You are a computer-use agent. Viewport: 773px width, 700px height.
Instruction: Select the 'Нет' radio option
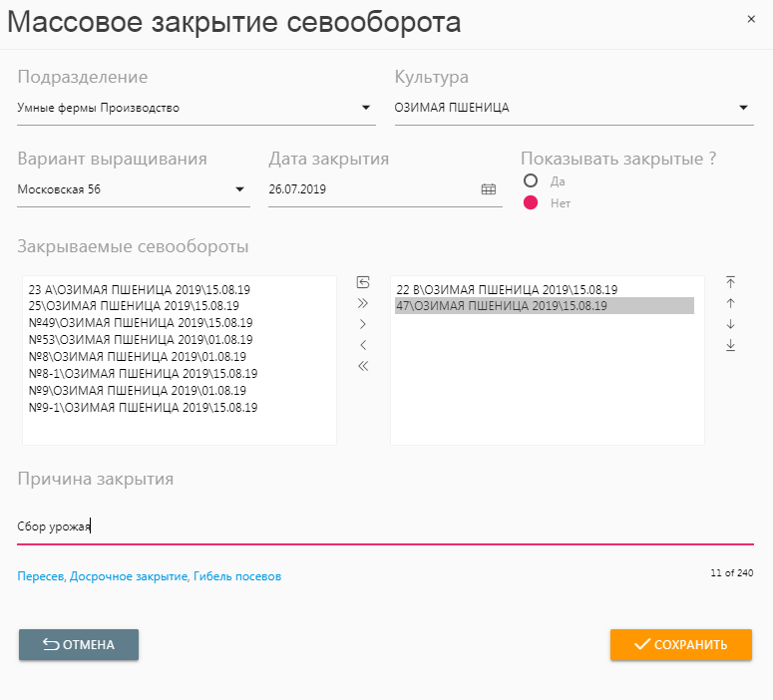pyautogui.click(x=531, y=203)
